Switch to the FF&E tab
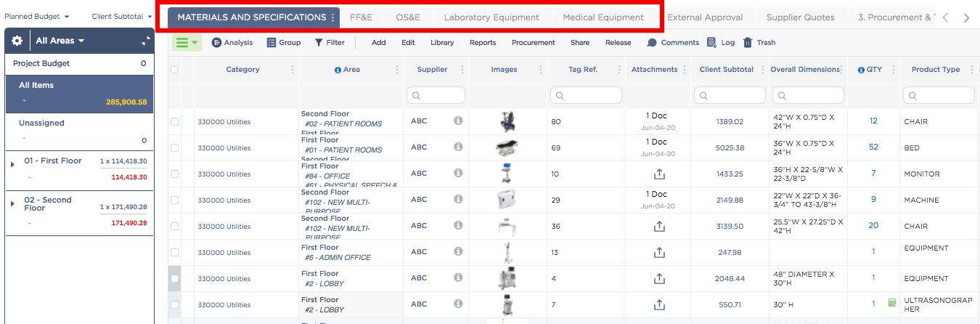This screenshot has height=324, width=980. coord(362,17)
